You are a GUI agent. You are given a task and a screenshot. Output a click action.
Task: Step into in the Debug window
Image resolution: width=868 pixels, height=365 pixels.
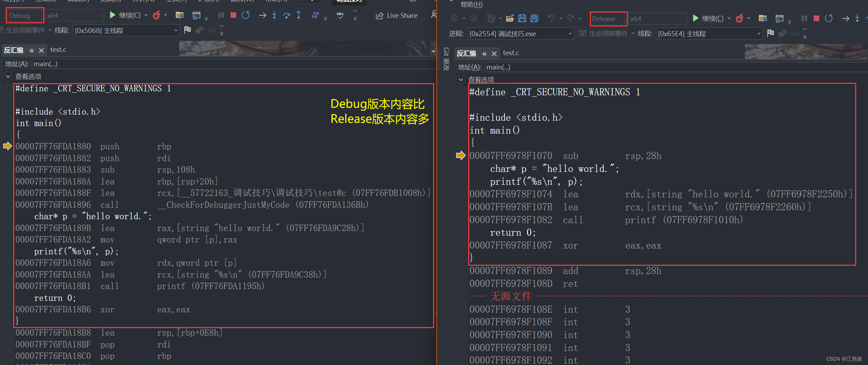[x=274, y=15]
